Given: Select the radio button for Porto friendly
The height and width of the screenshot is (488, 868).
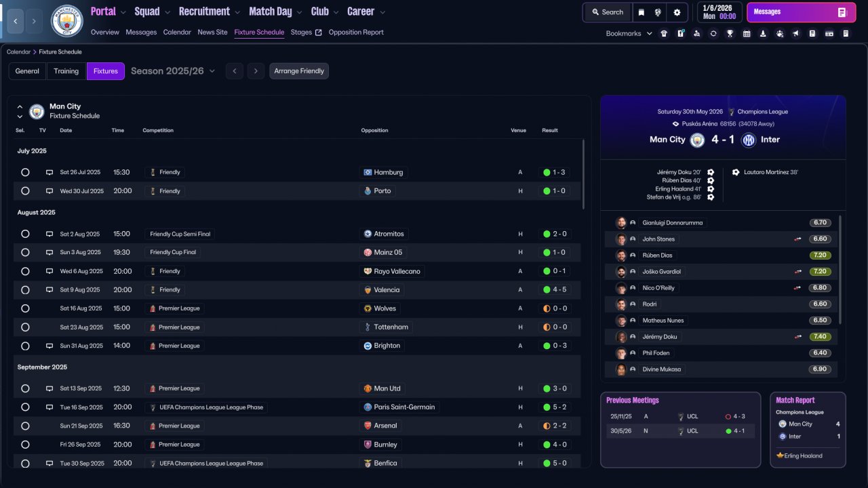Looking at the screenshot, I should 25,191.
